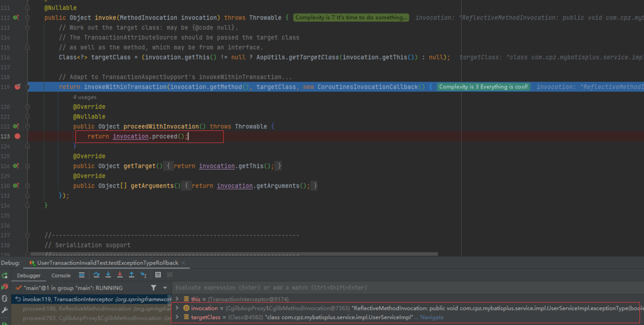Switch to the Debugger tab

tap(29, 276)
